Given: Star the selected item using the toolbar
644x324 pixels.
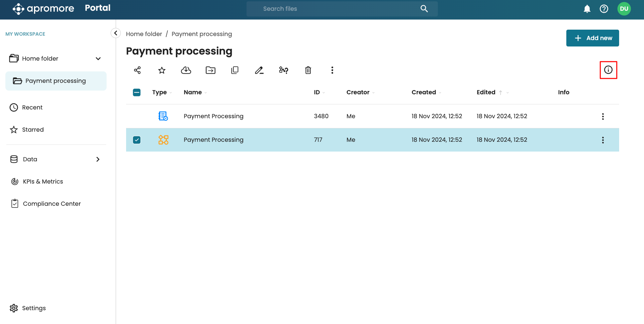Looking at the screenshot, I should click(162, 70).
